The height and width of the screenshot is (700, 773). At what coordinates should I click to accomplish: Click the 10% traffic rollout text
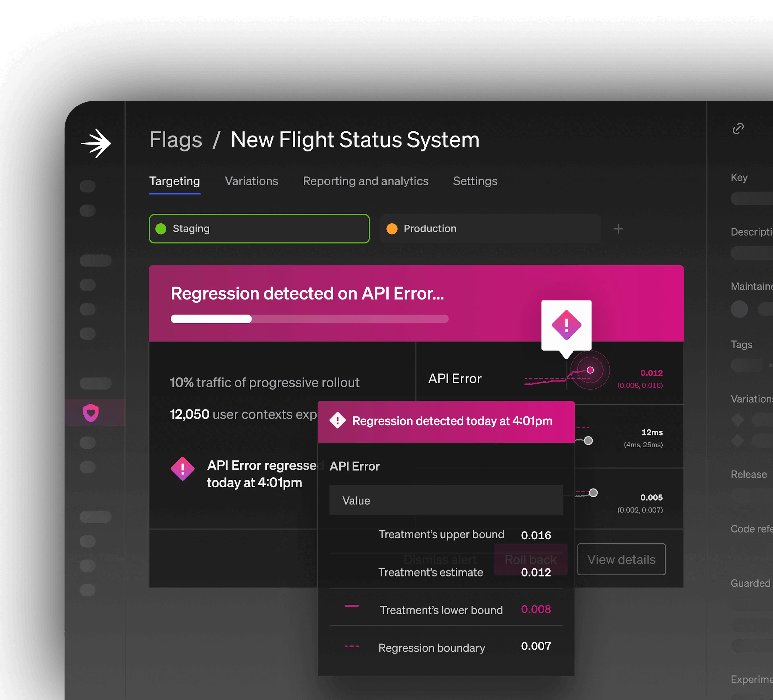coord(265,382)
